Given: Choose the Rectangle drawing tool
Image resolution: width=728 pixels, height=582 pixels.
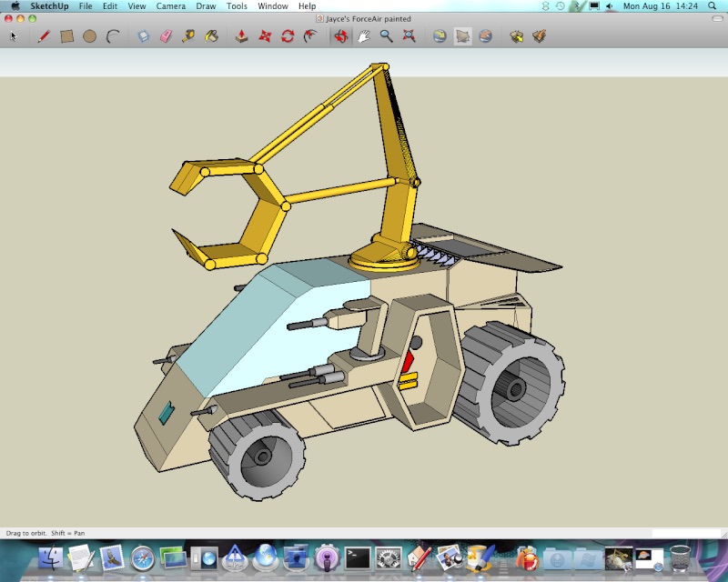Looking at the screenshot, I should coord(66,36).
